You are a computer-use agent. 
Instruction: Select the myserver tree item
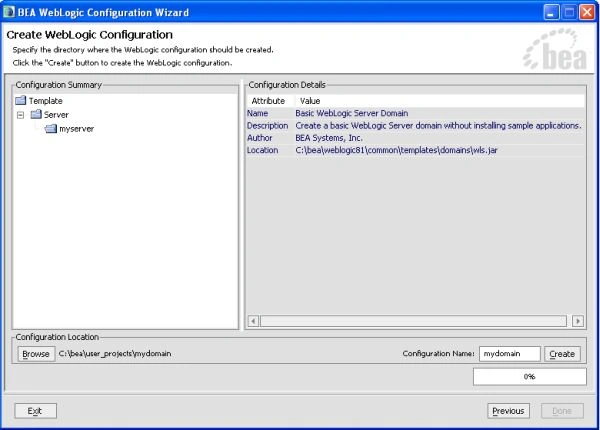point(76,129)
